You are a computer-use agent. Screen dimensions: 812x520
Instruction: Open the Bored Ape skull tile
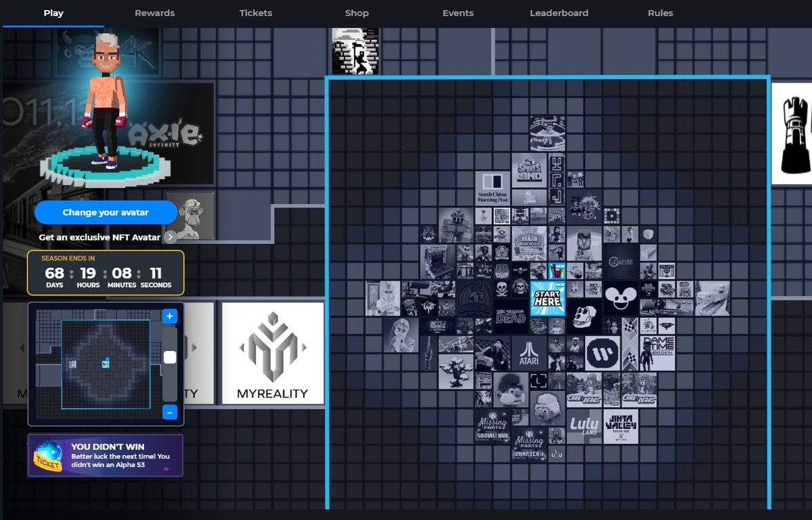[584, 316]
